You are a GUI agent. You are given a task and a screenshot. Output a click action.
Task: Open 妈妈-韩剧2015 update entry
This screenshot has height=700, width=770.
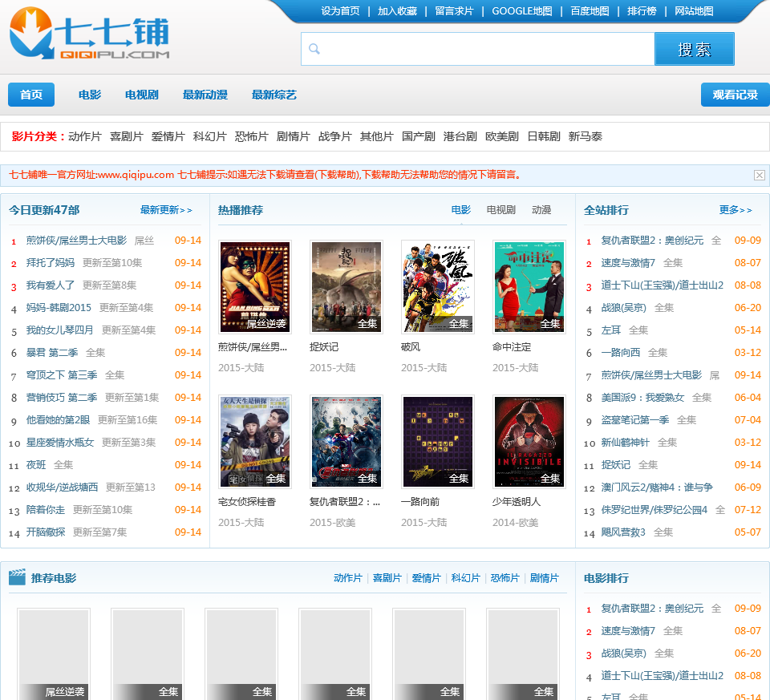pyautogui.click(x=59, y=308)
